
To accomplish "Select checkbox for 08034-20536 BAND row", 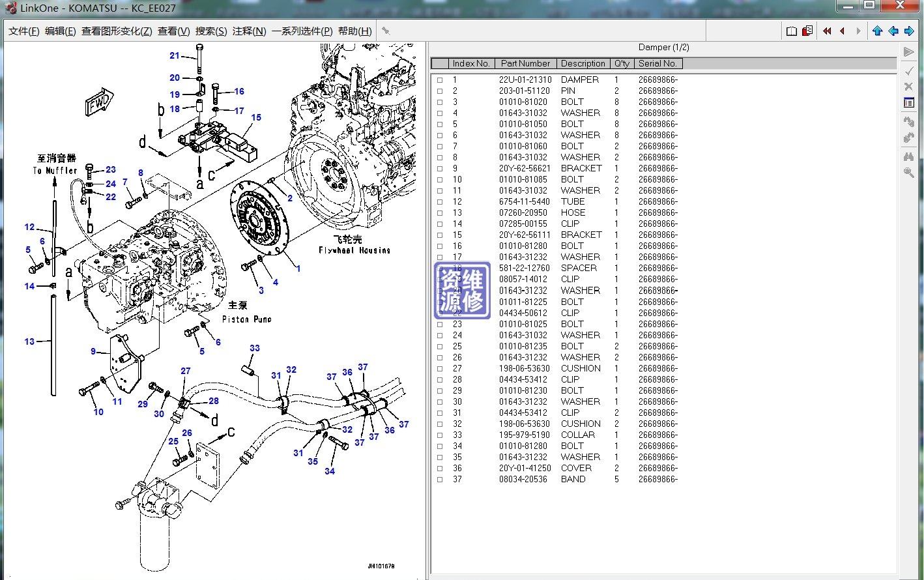I will [440, 480].
